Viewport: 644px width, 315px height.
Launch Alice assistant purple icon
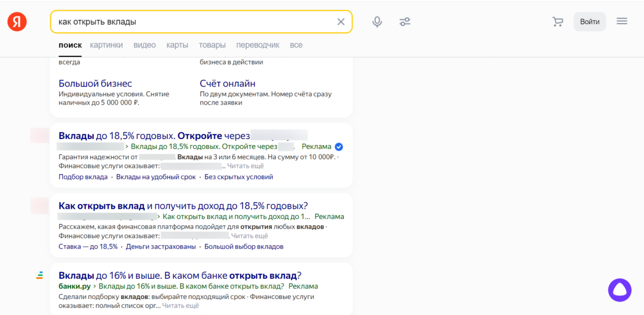(619, 290)
